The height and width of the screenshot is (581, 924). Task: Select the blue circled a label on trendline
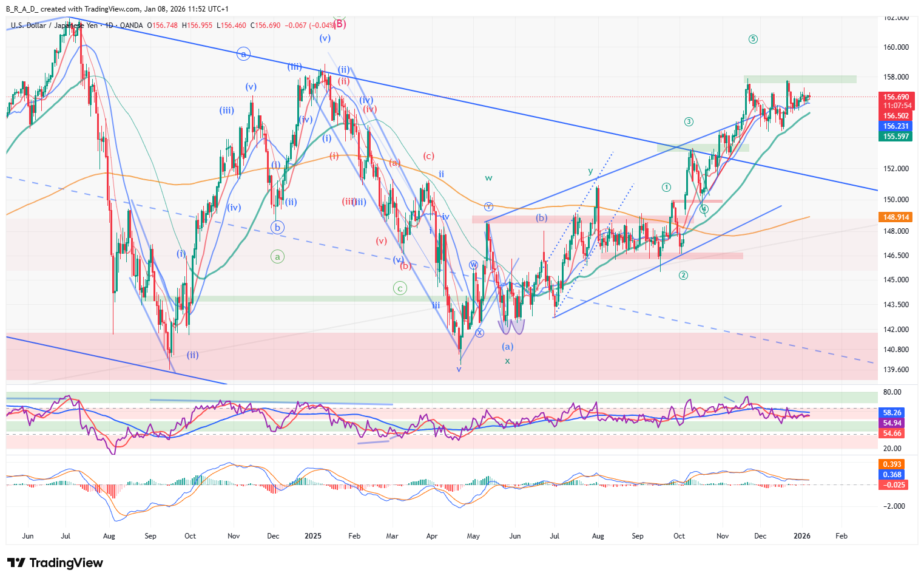243,54
